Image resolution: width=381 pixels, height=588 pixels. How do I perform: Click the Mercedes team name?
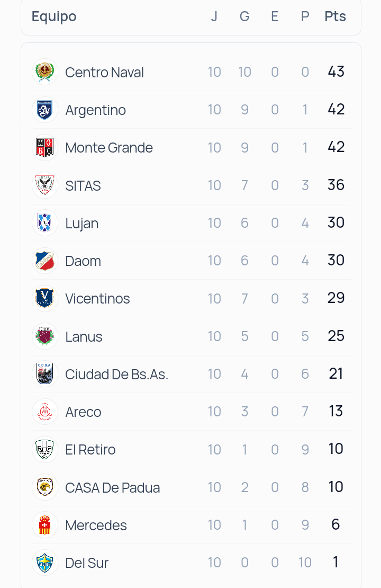[96, 525]
